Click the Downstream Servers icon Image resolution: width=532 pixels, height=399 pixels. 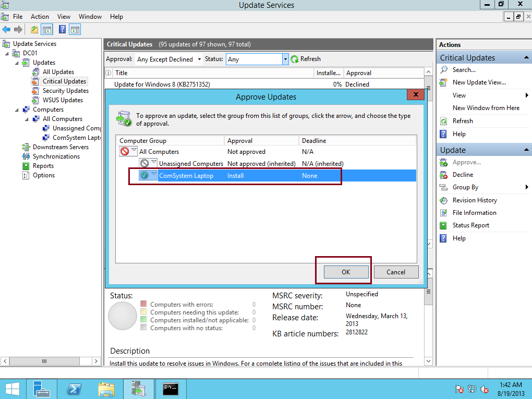pos(26,147)
